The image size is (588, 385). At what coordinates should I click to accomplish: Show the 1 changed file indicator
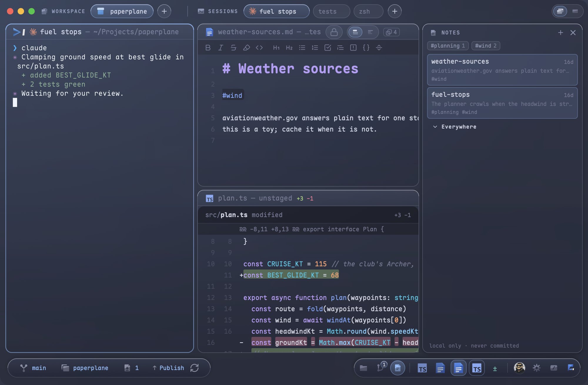[131, 368]
